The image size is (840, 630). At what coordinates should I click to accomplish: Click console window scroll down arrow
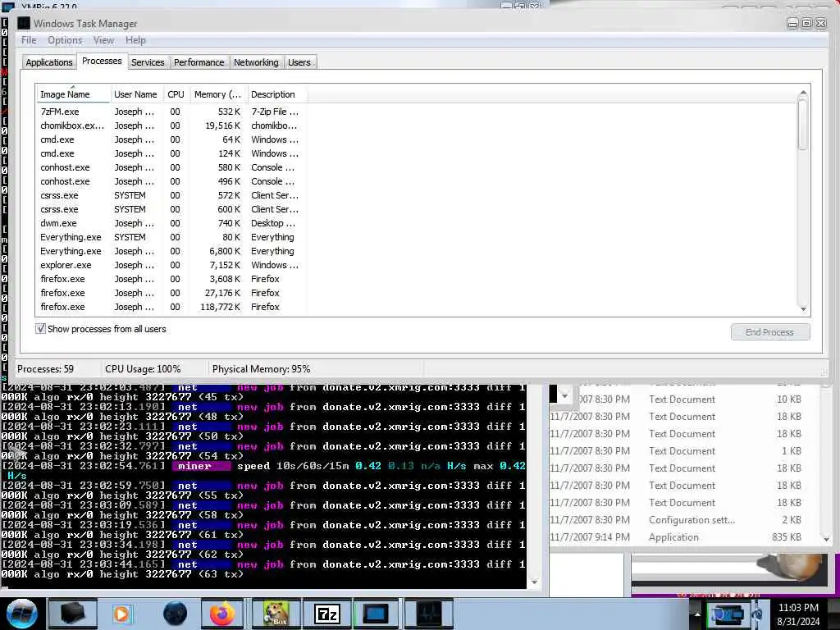533,582
